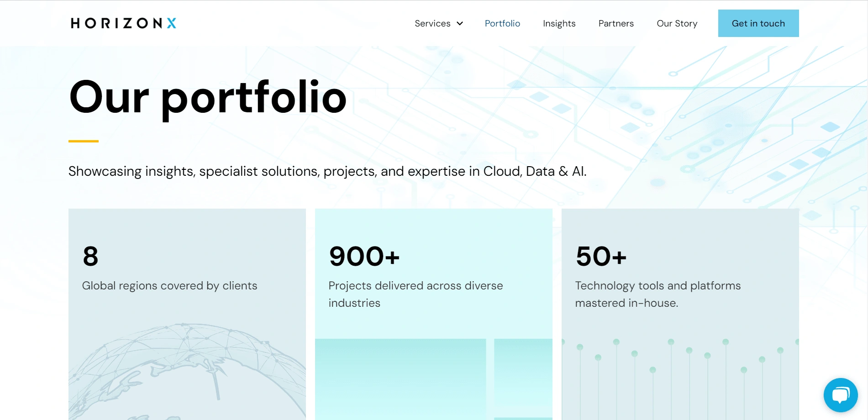Click the '8' statistic number

(x=90, y=256)
